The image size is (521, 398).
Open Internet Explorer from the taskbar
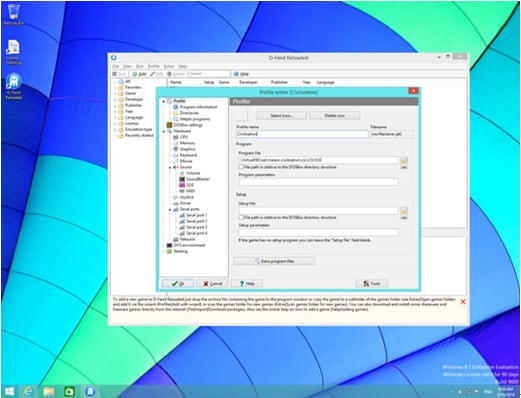[x=28, y=391]
